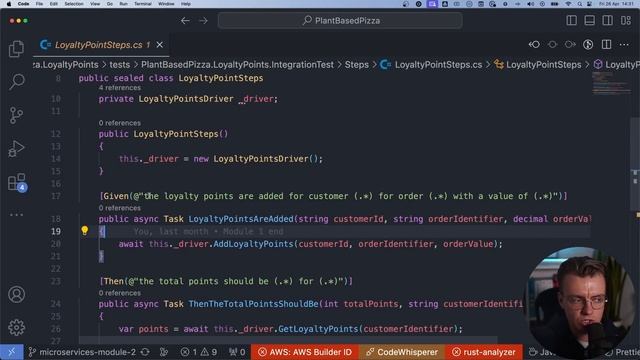Click the Wi-Fi icon in macOS menu bar
This screenshot has width=640, height=360.
click(568, 4)
